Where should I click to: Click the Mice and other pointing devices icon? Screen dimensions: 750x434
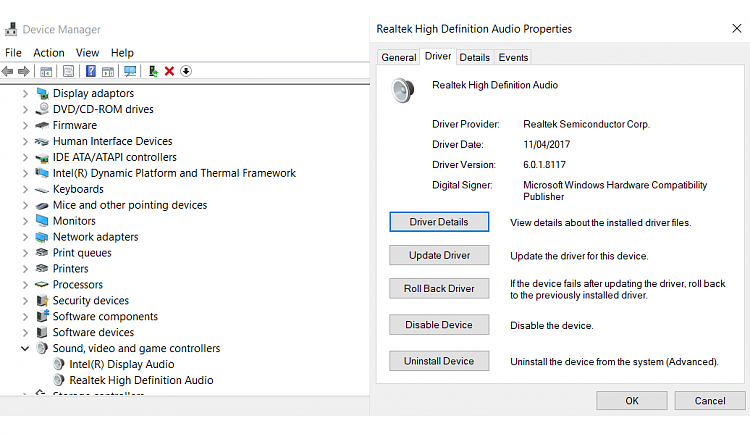coord(42,206)
